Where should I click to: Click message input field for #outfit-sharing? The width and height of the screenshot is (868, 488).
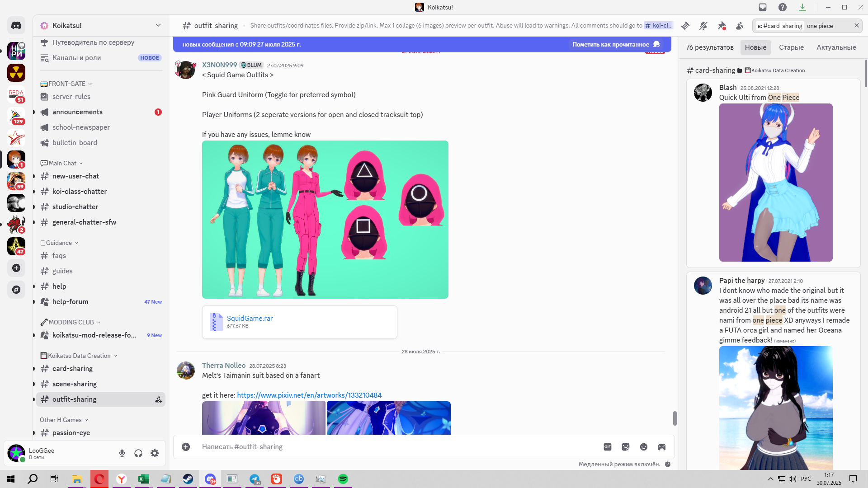tap(398, 447)
